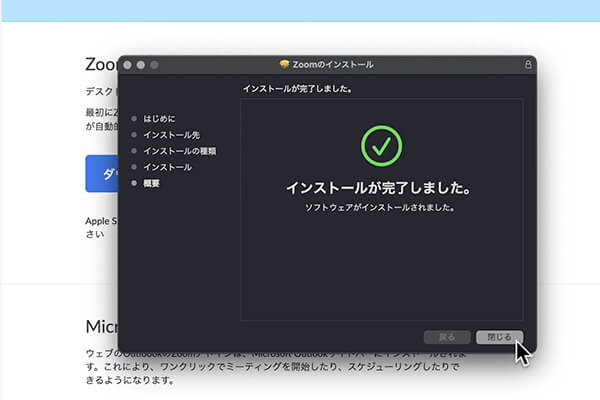Click the package icon beside the Zoomのインストール title
Image resolution: width=600 pixels, height=400 pixels.
coord(284,64)
